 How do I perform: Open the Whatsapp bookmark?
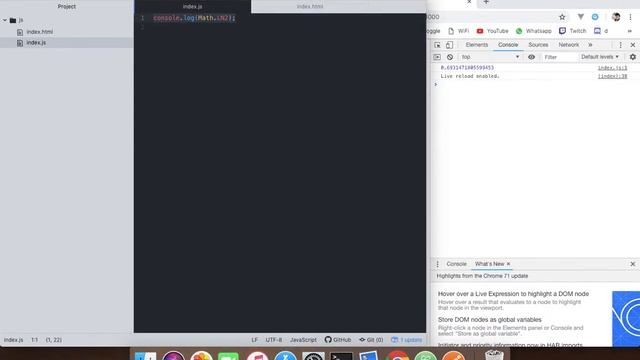pyautogui.click(x=533, y=31)
